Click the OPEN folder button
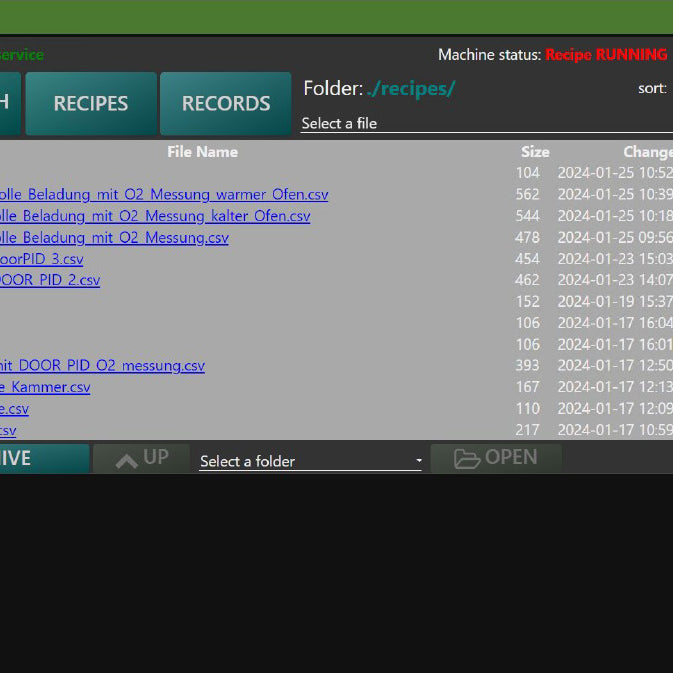Viewport: 673px width, 673px height. (x=496, y=458)
